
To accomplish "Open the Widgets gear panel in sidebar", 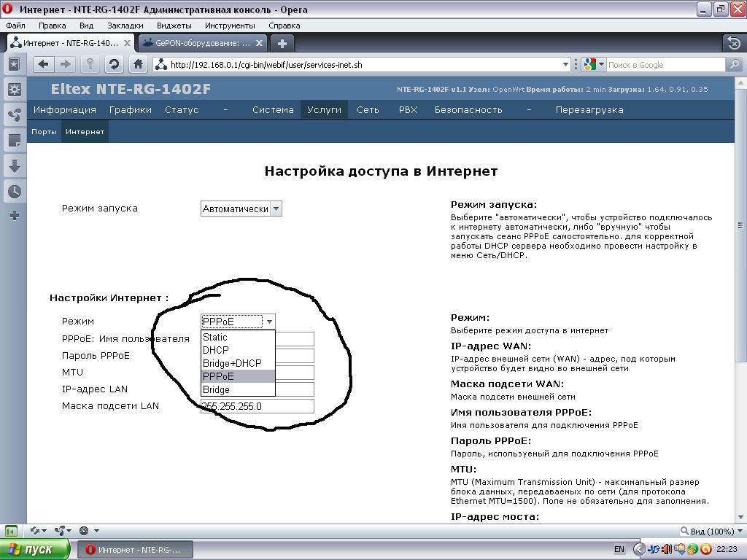I will [x=15, y=89].
